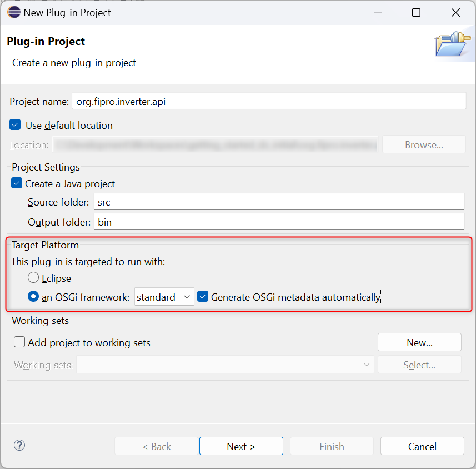Select the an OSGi framework radio button
Viewport: 476px width, 469px height.
(33, 297)
